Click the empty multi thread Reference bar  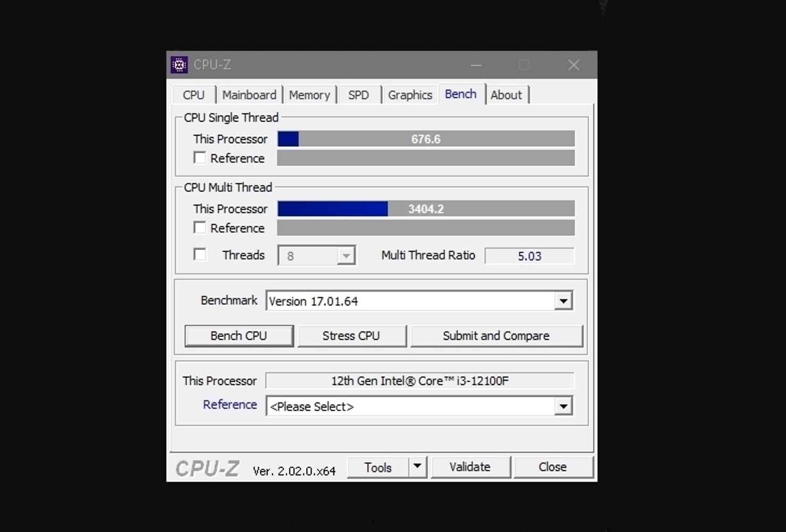426,228
